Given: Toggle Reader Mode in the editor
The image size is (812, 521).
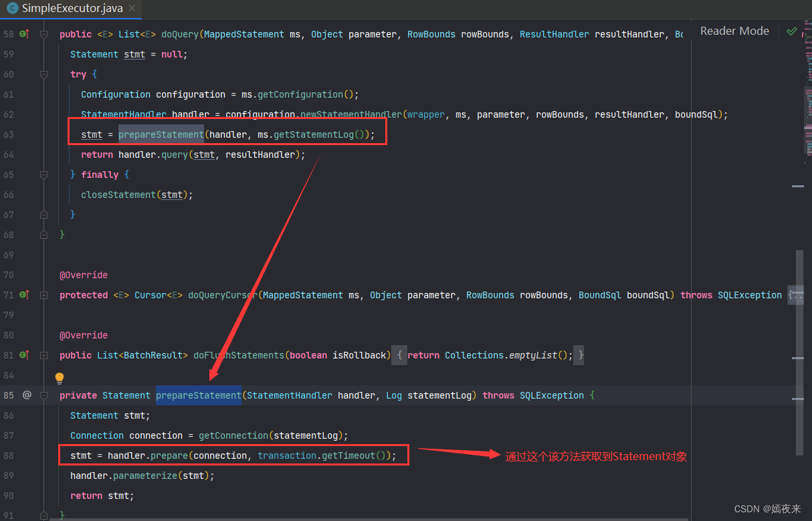Looking at the screenshot, I should click(734, 31).
